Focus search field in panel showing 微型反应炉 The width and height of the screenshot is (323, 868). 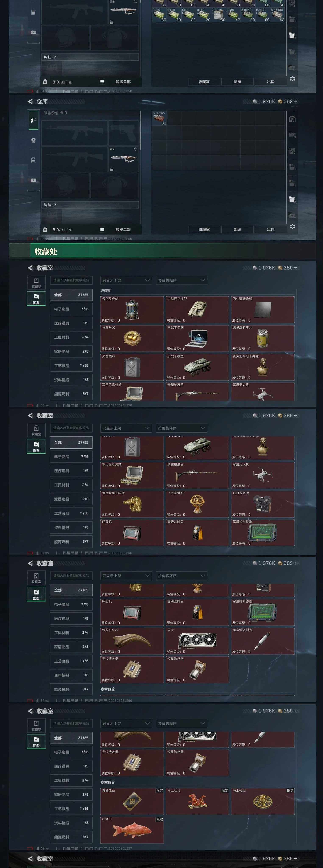click(x=71, y=280)
